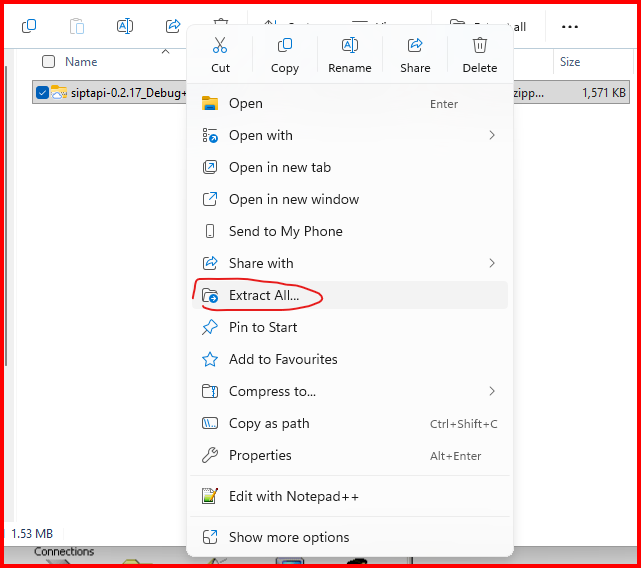The height and width of the screenshot is (568, 641).
Task: Uncheck the siptapi zip file checkbox
Action: (x=42, y=93)
